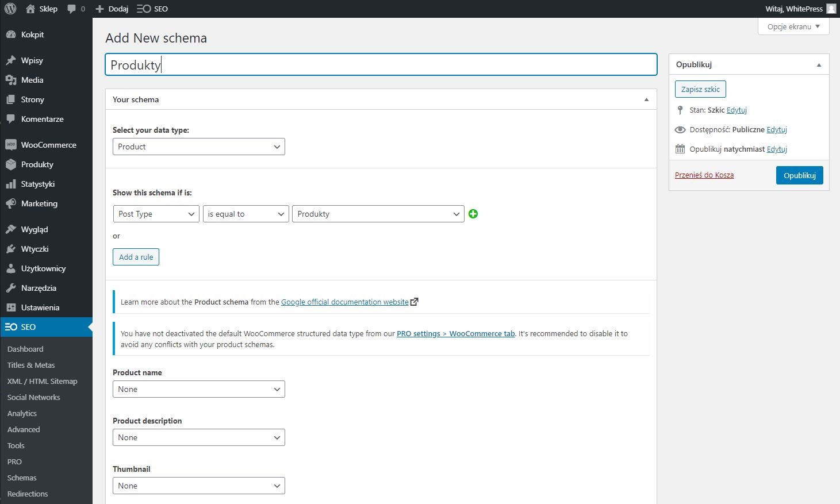Viewport: 840px width, 504px height.
Task: Click the Witaj, WhitePress account text
Action: (x=794, y=9)
